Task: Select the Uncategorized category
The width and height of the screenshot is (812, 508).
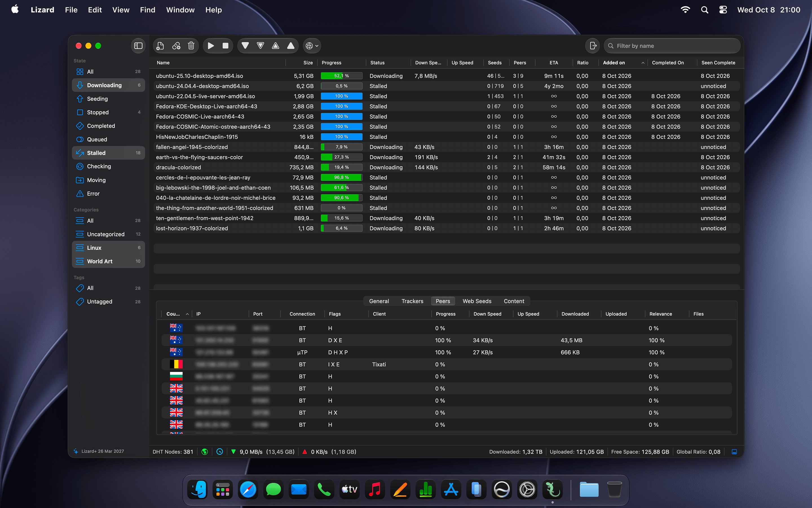Action: click(108, 234)
